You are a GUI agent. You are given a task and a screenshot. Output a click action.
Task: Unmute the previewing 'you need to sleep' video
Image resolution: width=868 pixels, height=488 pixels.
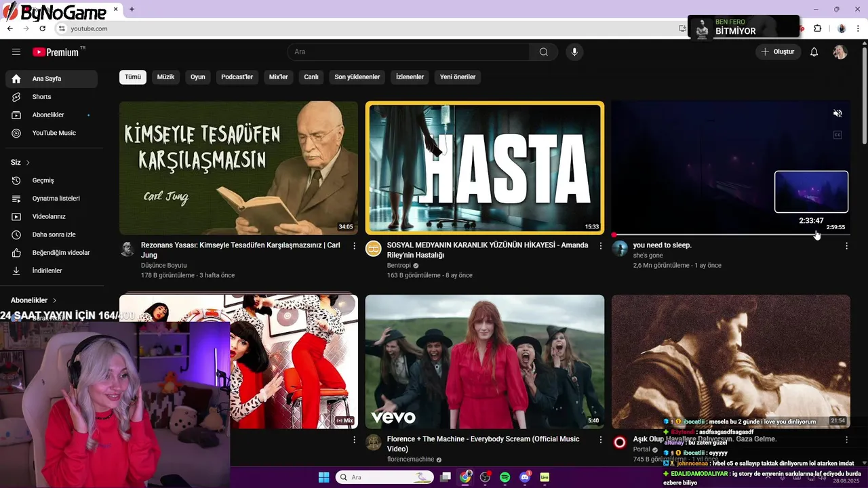(x=837, y=113)
